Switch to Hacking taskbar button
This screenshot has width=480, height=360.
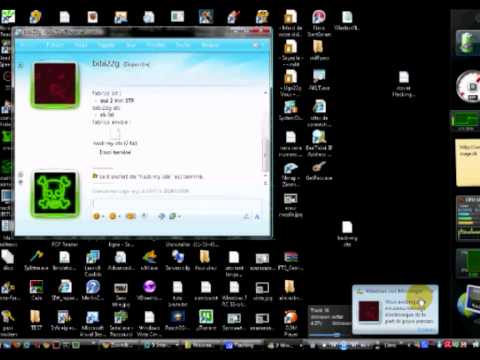[x=243, y=345]
